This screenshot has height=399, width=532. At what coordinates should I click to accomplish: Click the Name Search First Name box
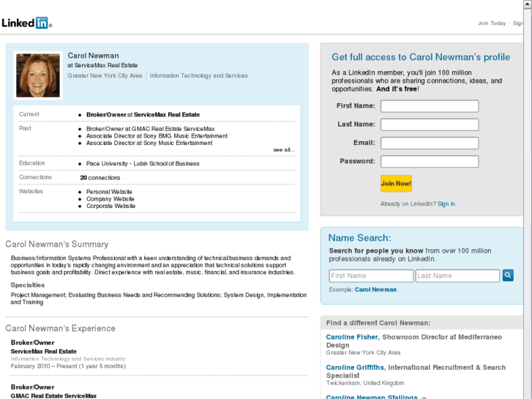coord(371,276)
